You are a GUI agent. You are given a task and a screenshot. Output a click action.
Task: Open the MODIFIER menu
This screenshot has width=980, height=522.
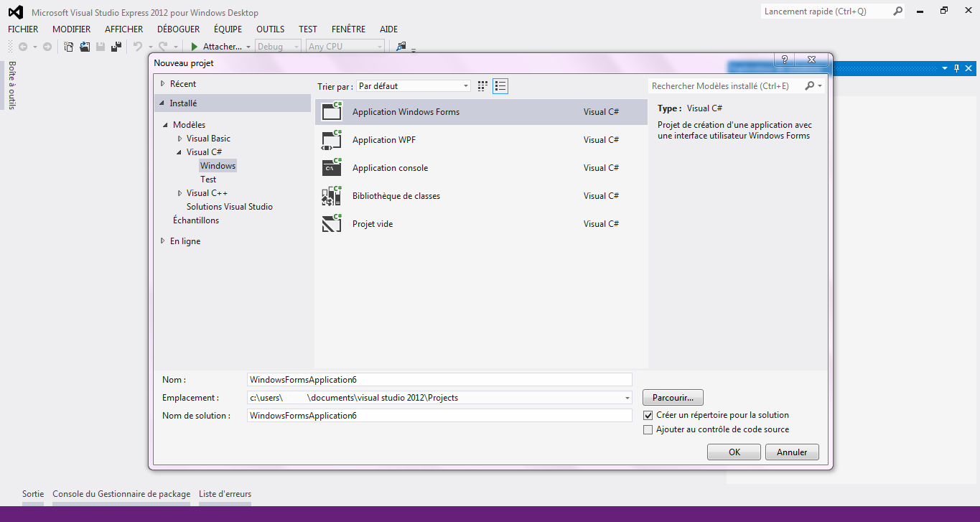coord(72,29)
